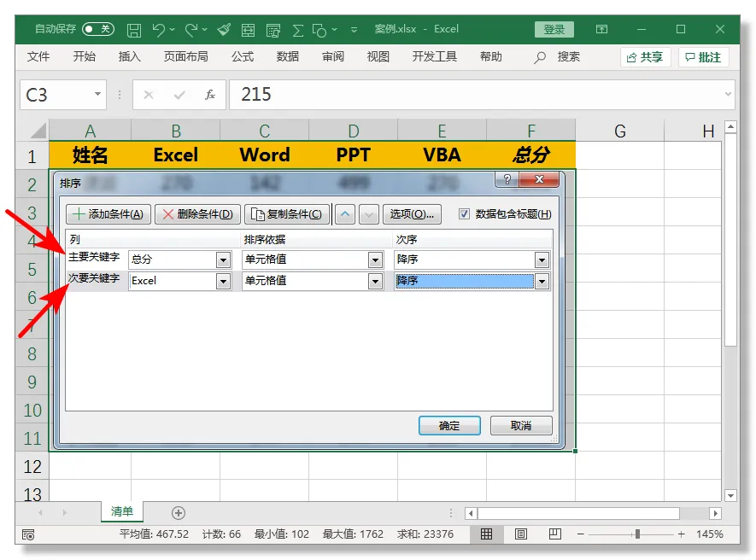The width and height of the screenshot is (756, 560).
Task: Click the Undo arrow icon
Action: pyautogui.click(x=159, y=29)
